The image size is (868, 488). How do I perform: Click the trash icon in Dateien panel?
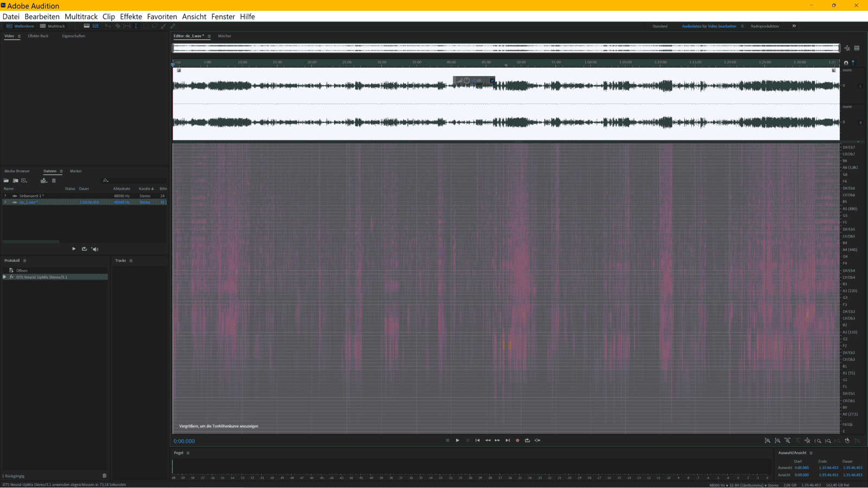pos(54,181)
